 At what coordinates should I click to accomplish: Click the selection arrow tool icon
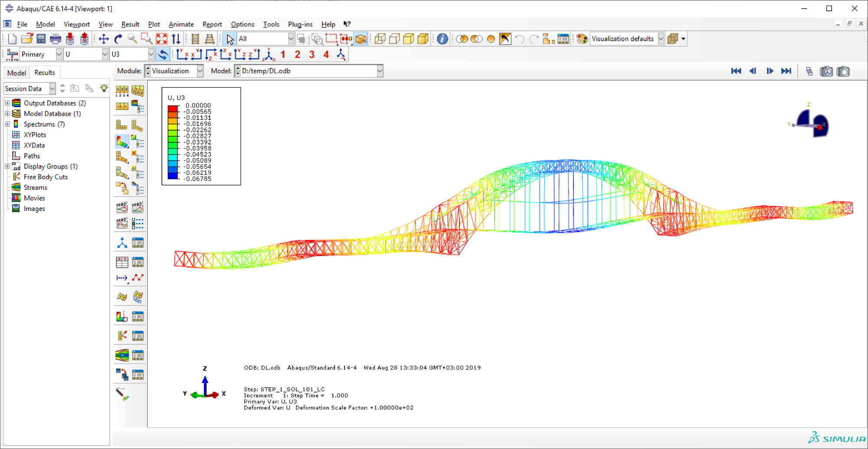(230, 39)
